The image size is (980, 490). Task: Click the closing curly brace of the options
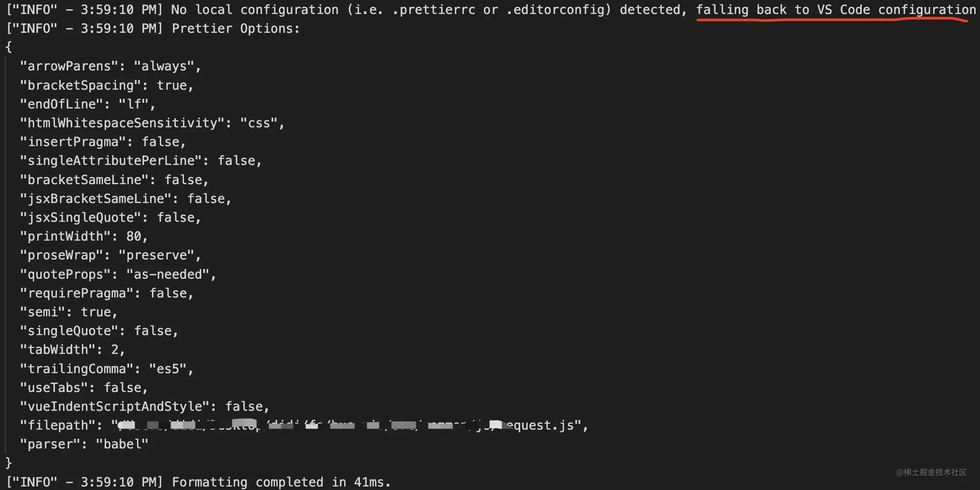pos(9,463)
